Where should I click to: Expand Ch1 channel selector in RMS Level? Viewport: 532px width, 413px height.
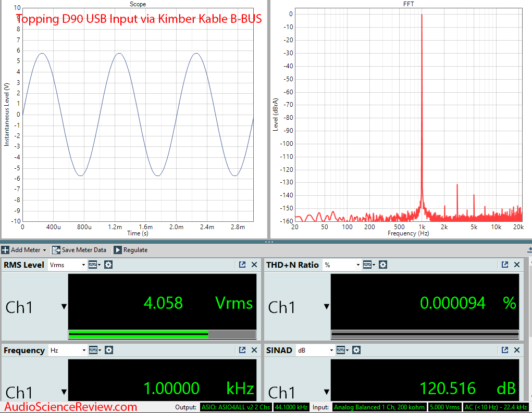64,307
